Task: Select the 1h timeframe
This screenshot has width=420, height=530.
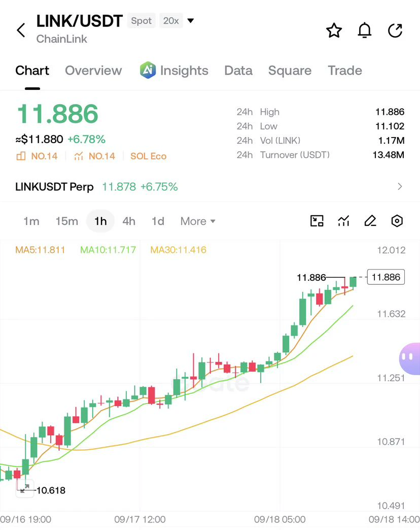Action: click(100, 221)
